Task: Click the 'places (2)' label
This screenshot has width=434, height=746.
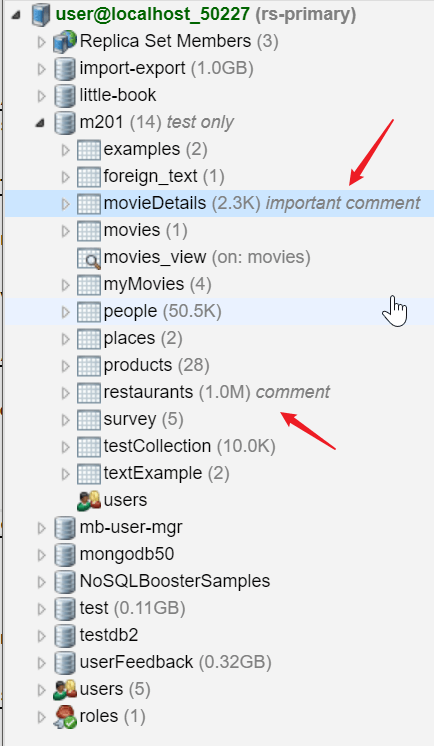Action: (x=143, y=338)
